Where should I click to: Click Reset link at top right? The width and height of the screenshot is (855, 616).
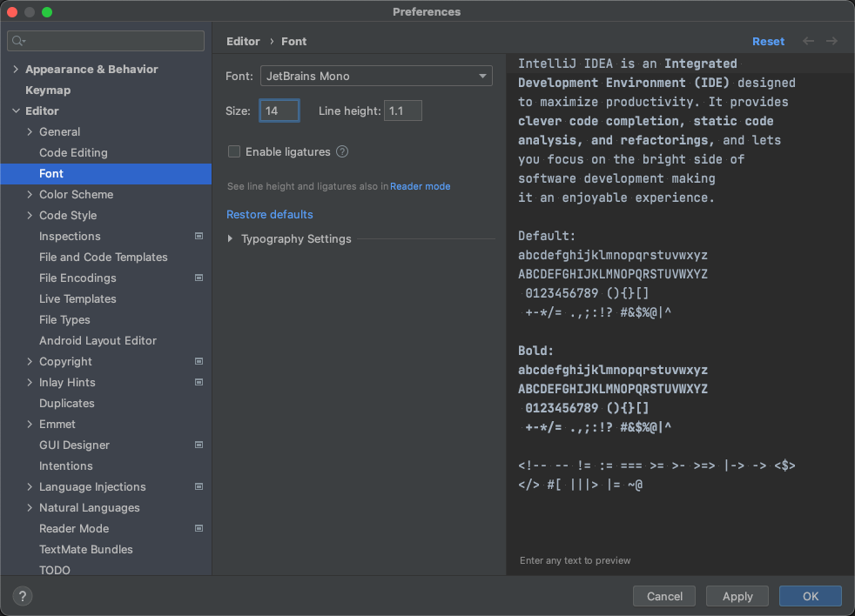(x=768, y=42)
